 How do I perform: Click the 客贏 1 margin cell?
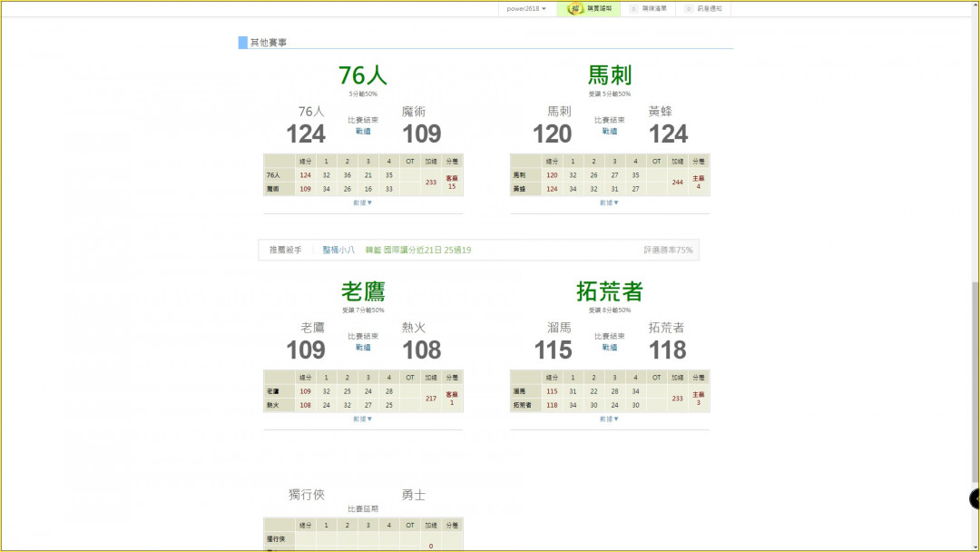point(452,399)
